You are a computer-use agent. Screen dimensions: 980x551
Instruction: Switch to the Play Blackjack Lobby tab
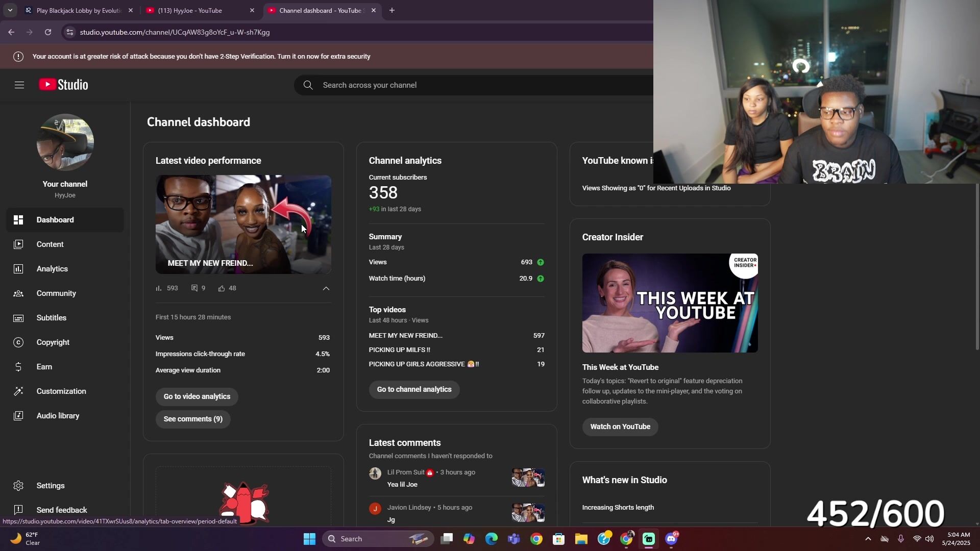tap(79, 10)
